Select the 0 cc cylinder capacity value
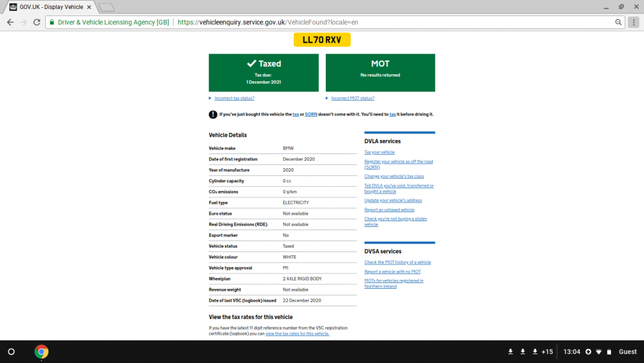 pyautogui.click(x=287, y=181)
